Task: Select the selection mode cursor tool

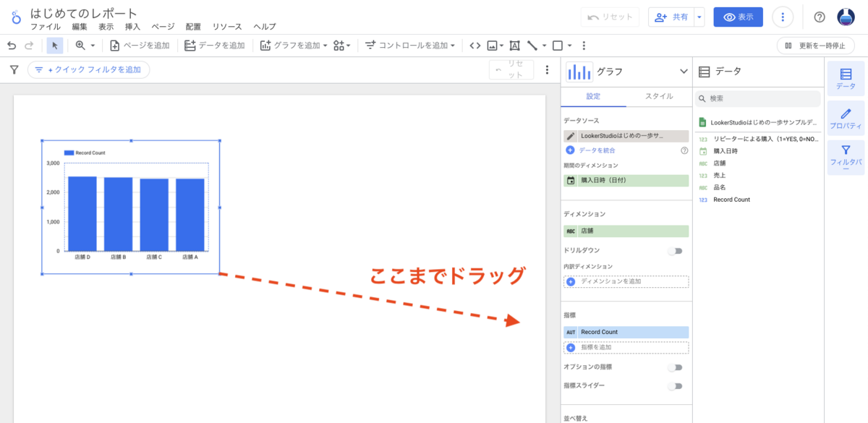Action: tap(55, 46)
